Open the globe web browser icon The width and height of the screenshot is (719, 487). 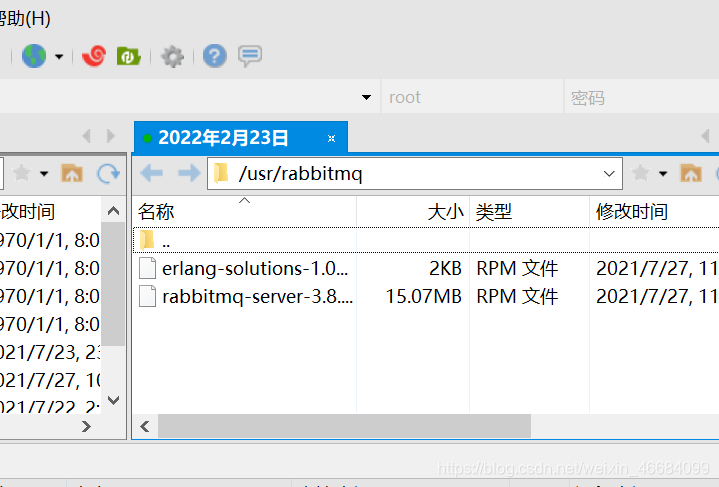pyautogui.click(x=34, y=56)
